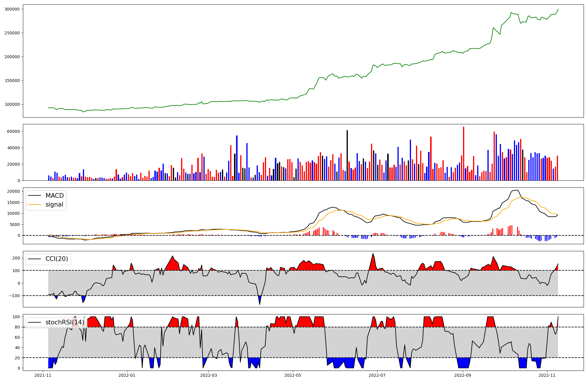Click the 20000 MACD axis label
The image size is (588, 382).
tap(13, 191)
